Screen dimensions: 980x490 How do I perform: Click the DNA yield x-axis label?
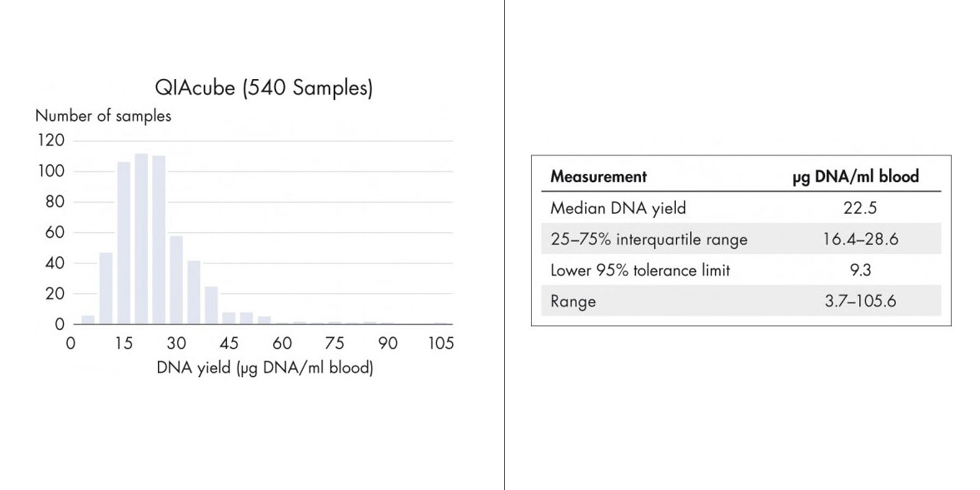(x=265, y=368)
